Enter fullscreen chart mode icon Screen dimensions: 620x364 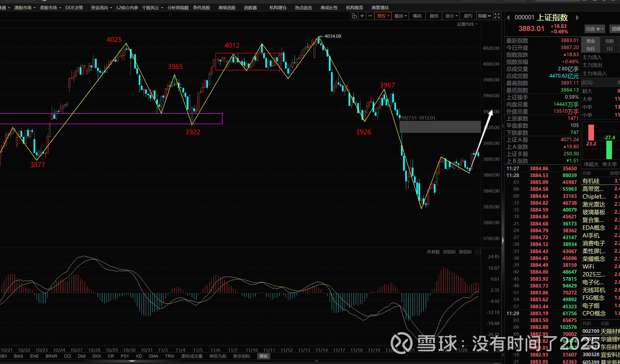(497, 16)
